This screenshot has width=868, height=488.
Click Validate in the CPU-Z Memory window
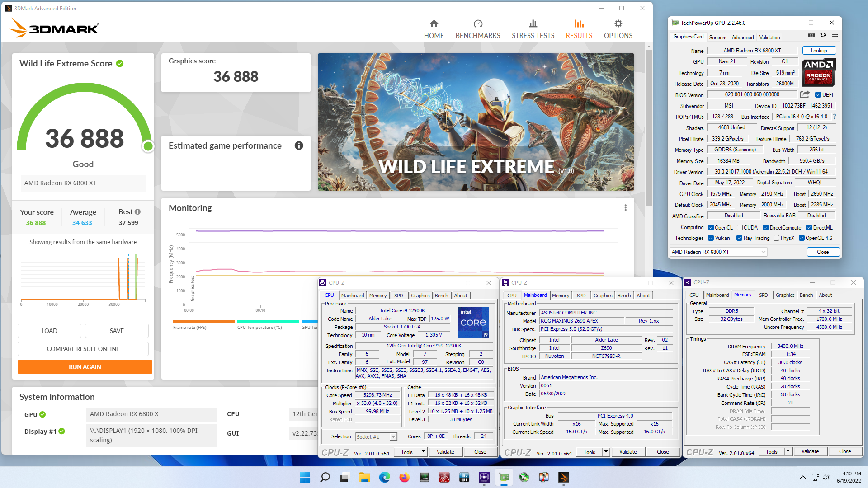click(x=810, y=451)
